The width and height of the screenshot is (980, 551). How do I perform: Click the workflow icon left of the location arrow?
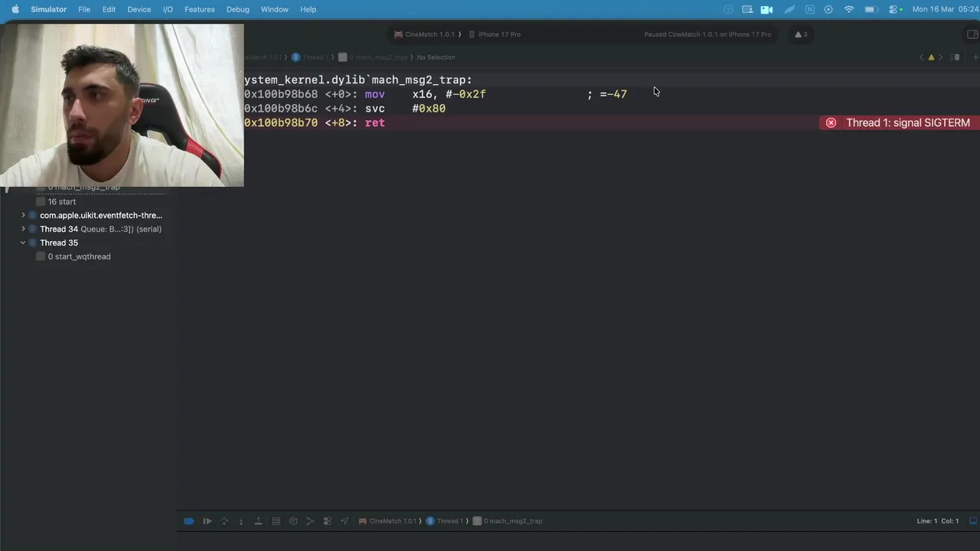pyautogui.click(x=327, y=521)
